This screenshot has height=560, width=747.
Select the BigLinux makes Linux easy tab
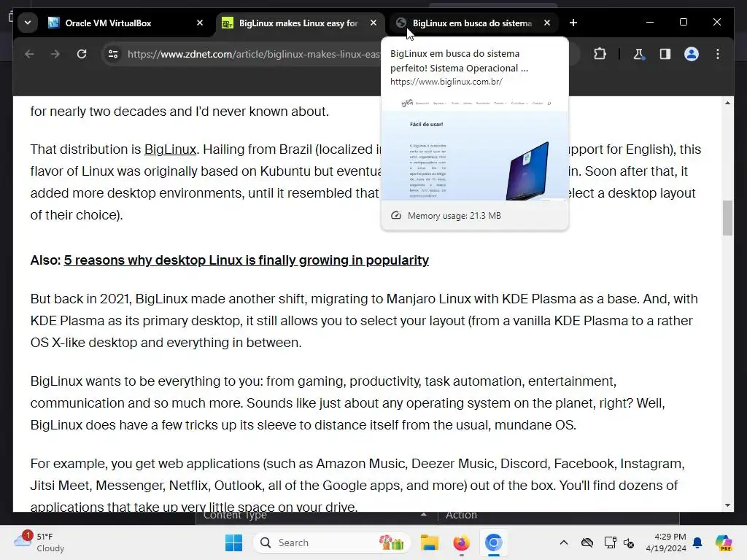(x=300, y=23)
